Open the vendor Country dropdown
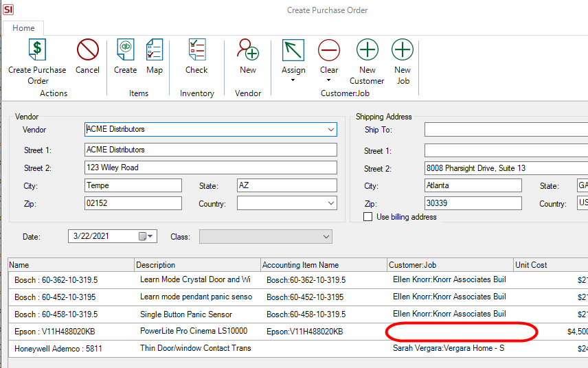This screenshot has height=368, width=588. [x=331, y=203]
